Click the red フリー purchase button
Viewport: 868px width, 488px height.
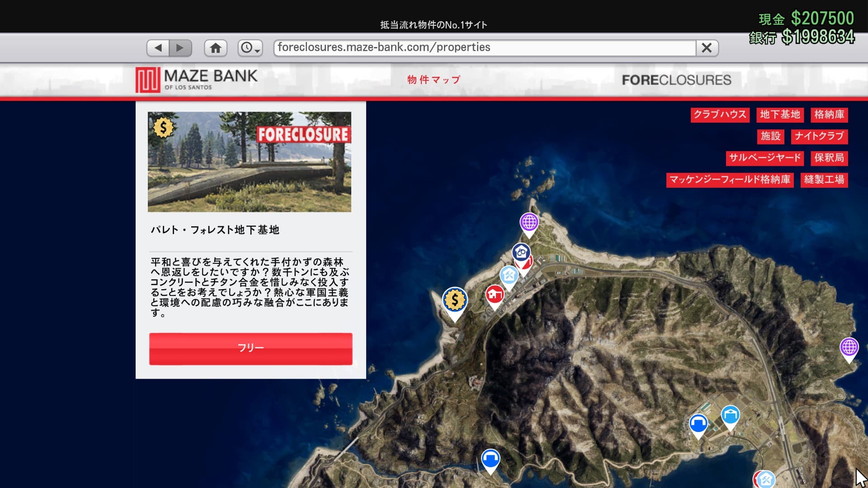pos(251,349)
